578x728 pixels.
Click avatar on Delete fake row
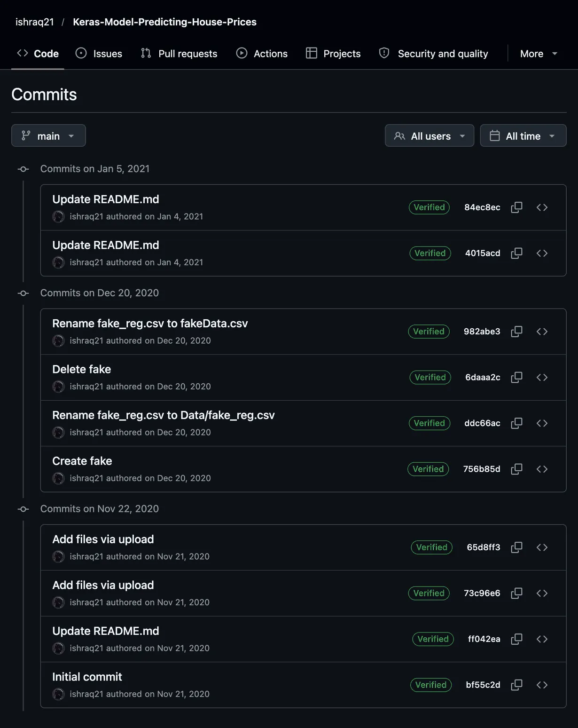point(58,387)
